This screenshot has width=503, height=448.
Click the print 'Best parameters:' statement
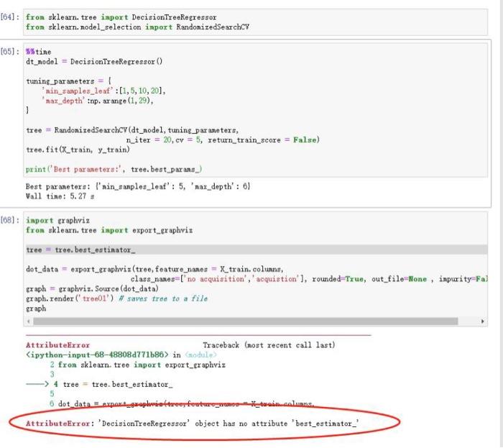[x=114, y=170]
